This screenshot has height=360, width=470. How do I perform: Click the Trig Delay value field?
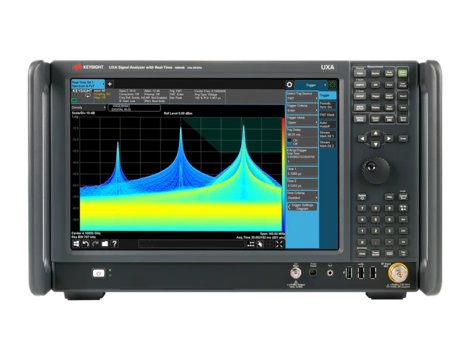coord(302,134)
